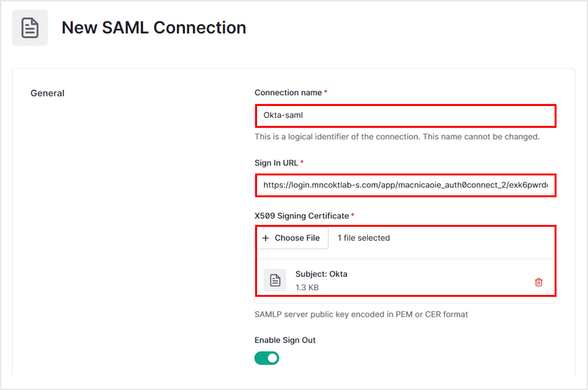This screenshot has width=588, height=390.
Task: Click the document icon beside the page title
Action: pos(30,28)
